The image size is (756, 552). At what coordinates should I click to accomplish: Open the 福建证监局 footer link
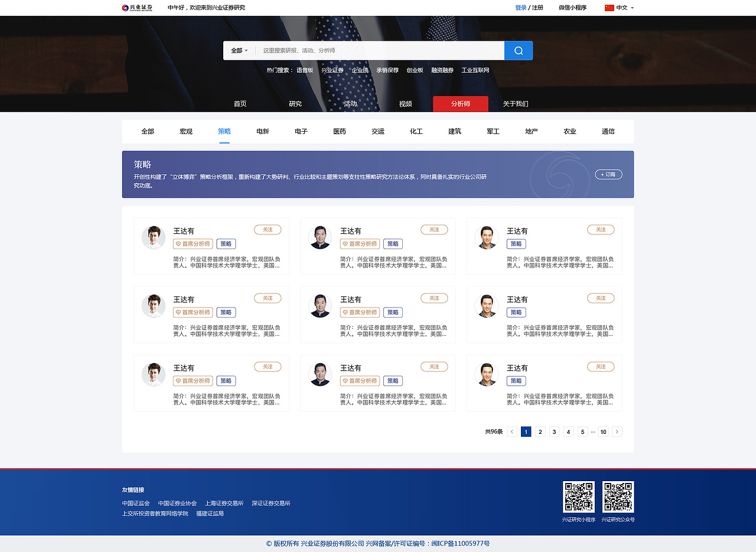click(x=210, y=514)
